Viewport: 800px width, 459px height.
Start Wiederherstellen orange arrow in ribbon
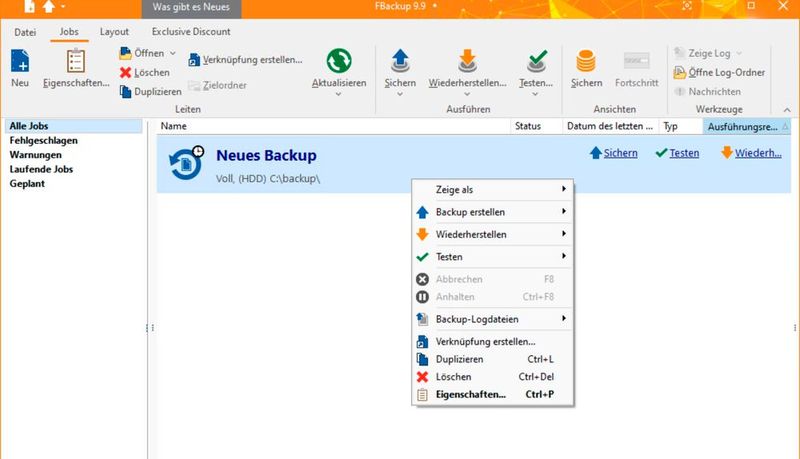pos(467,61)
